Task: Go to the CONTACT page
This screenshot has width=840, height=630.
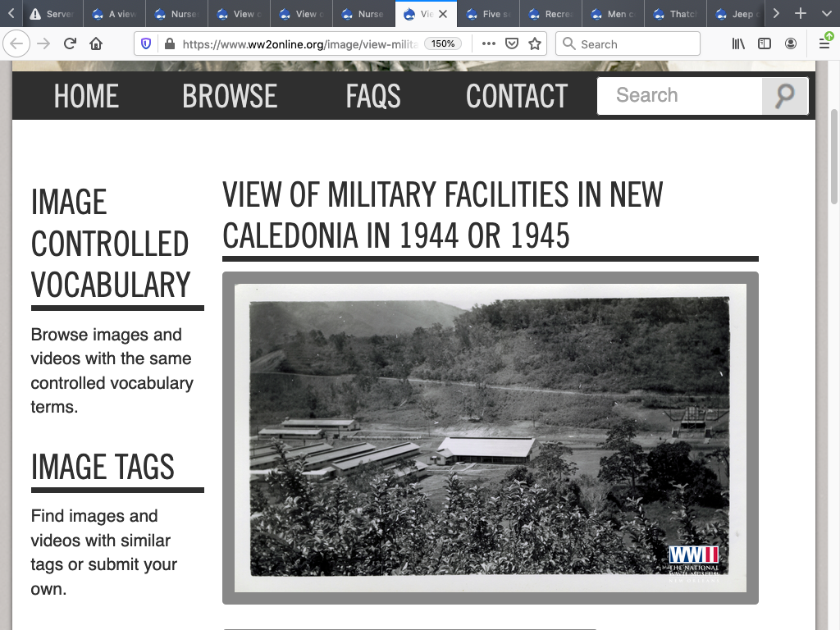Action: pyautogui.click(x=517, y=97)
